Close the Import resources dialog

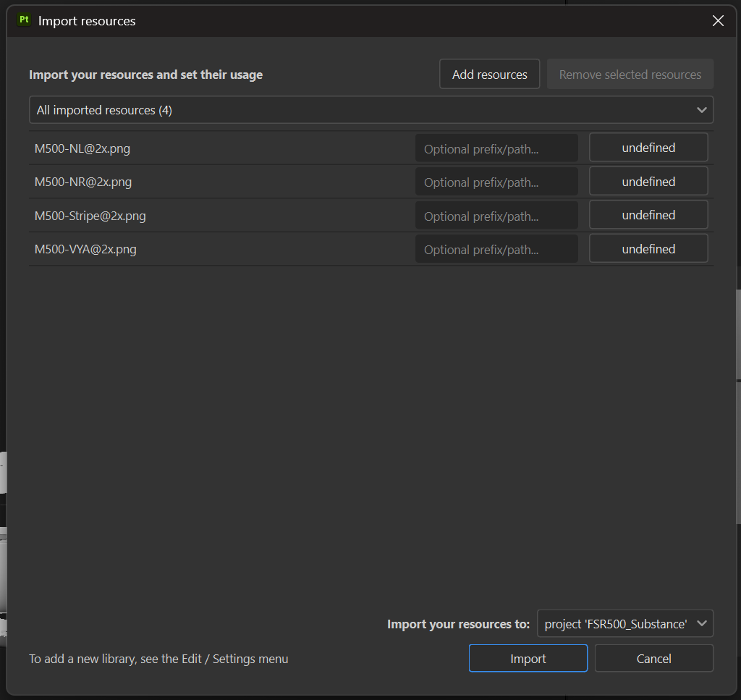point(718,21)
